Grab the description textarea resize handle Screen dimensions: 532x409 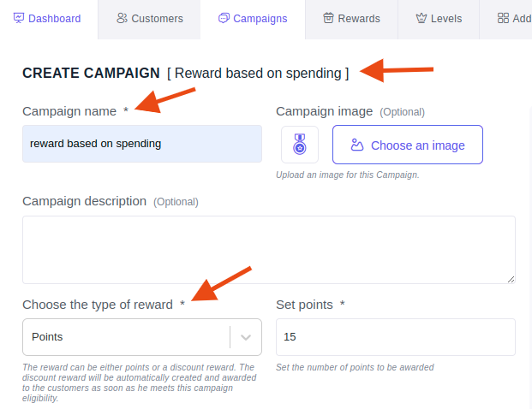[511, 280]
